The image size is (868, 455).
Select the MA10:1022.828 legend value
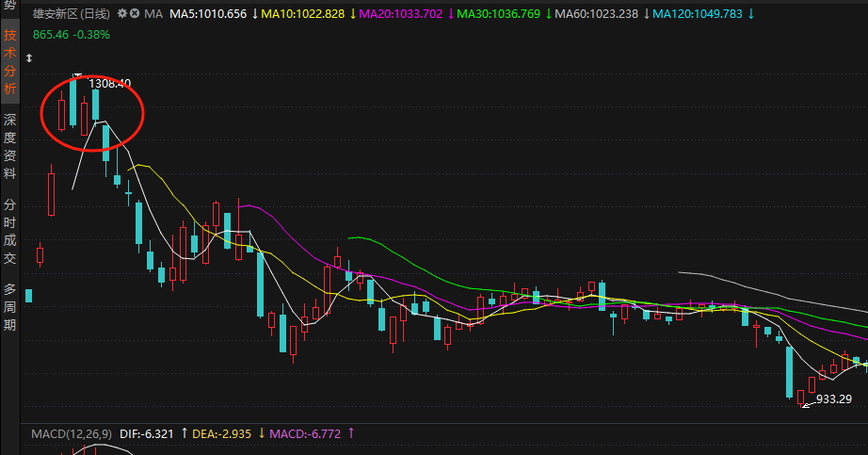[303, 14]
